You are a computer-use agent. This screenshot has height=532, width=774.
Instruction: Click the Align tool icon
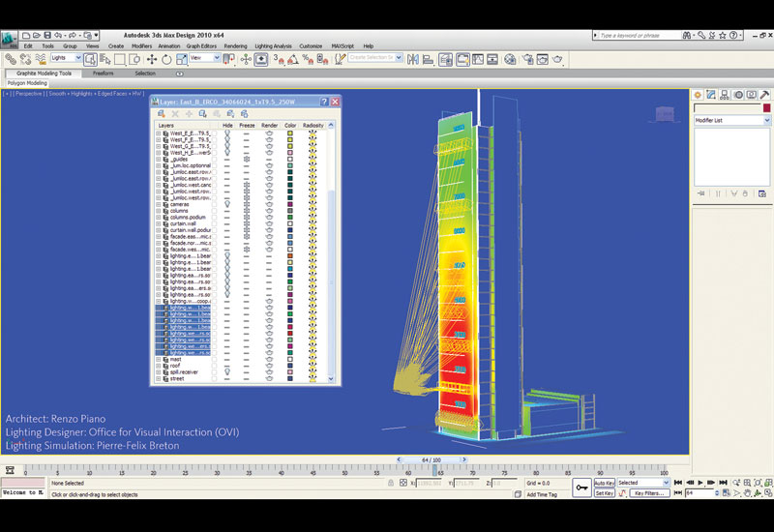click(428, 60)
